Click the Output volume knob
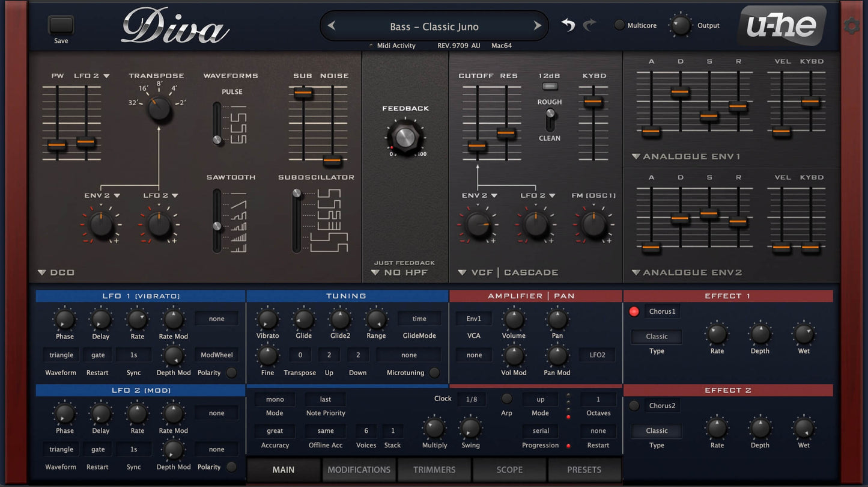 tap(681, 25)
